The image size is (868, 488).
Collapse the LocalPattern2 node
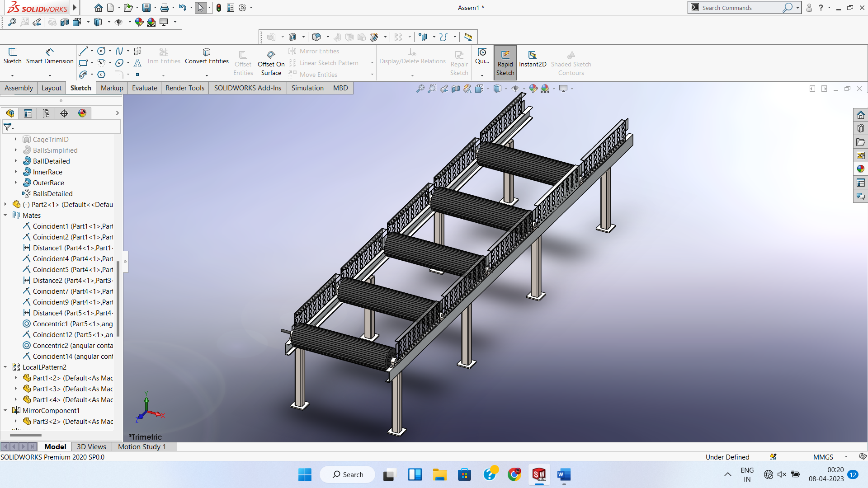pyautogui.click(x=5, y=367)
